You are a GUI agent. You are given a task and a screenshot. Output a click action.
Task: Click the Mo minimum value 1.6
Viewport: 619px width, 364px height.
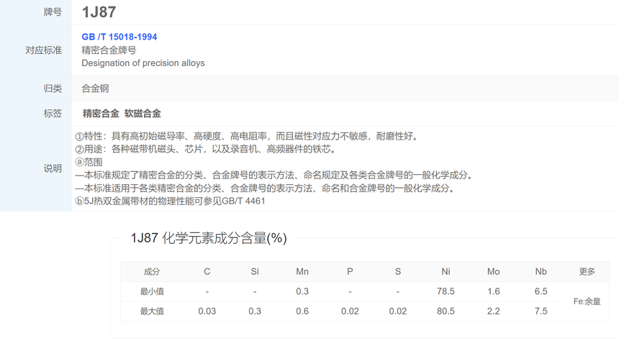[x=494, y=291]
